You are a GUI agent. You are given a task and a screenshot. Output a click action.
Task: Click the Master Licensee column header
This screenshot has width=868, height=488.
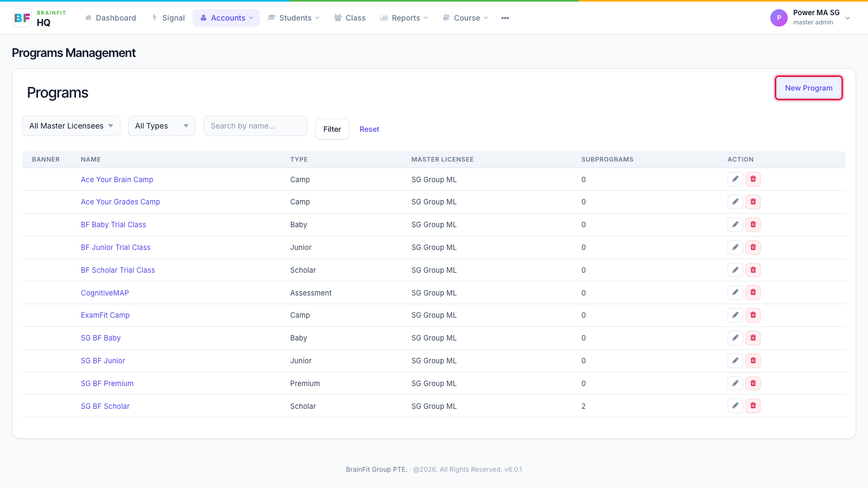pos(442,159)
